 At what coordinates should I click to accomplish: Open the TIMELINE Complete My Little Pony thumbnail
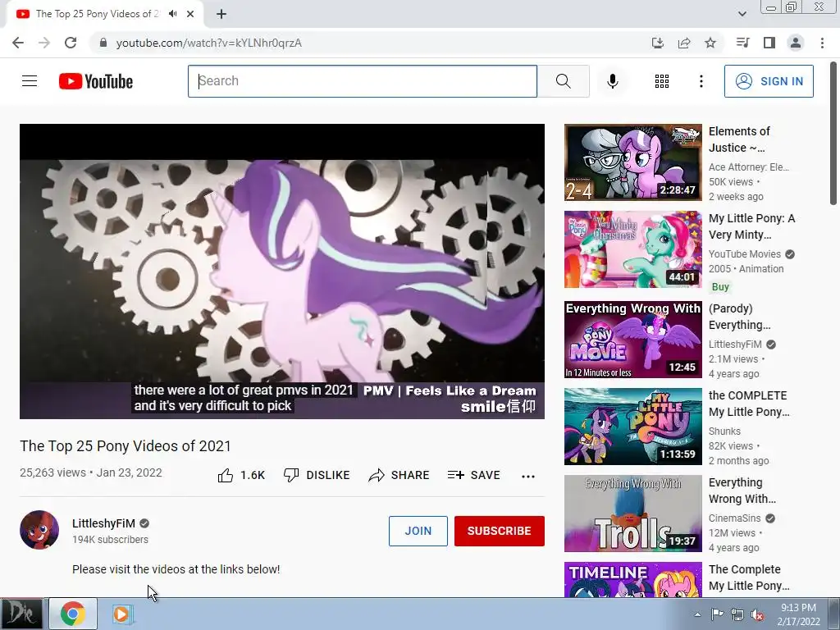(x=632, y=580)
